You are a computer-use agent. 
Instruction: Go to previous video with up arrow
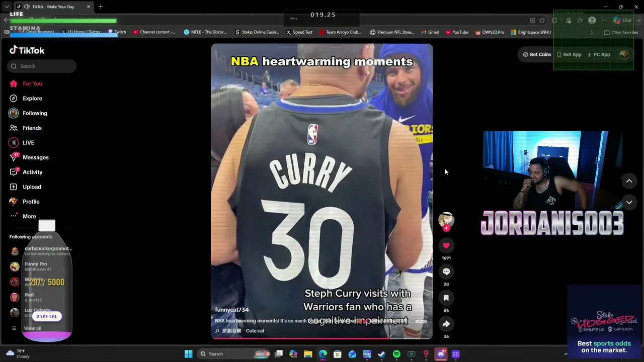pos(629,181)
